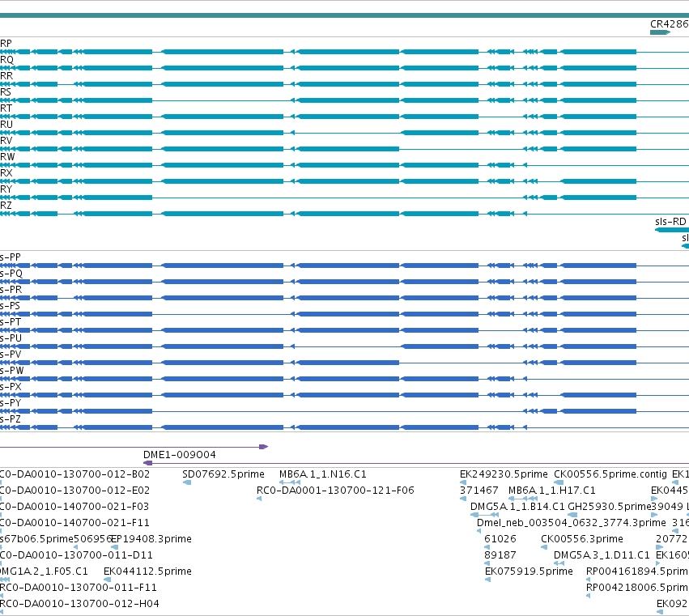Select the GH25930.5prime EST label
This screenshot has height=616, width=689.
coord(609,507)
